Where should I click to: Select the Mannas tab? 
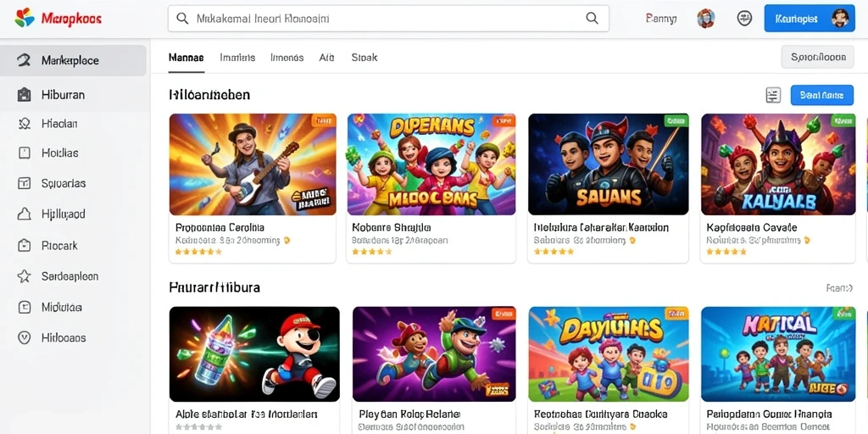click(x=186, y=57)
